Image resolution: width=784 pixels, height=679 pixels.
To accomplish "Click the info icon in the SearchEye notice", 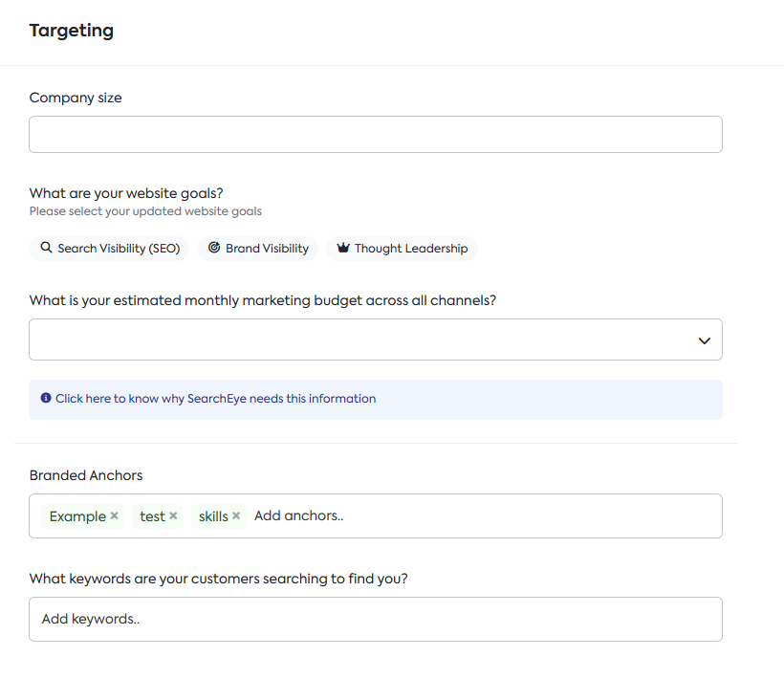I will [46, 398].
